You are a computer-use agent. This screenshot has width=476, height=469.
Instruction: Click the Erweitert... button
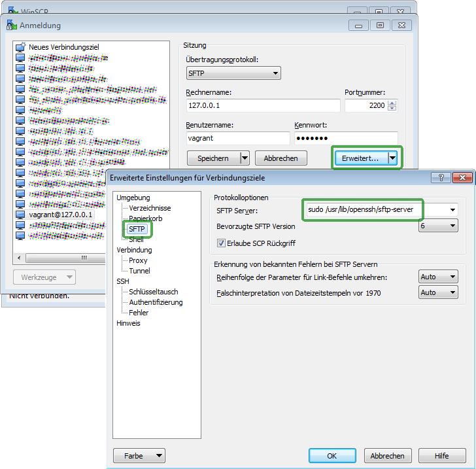click(x=361, y=158)
